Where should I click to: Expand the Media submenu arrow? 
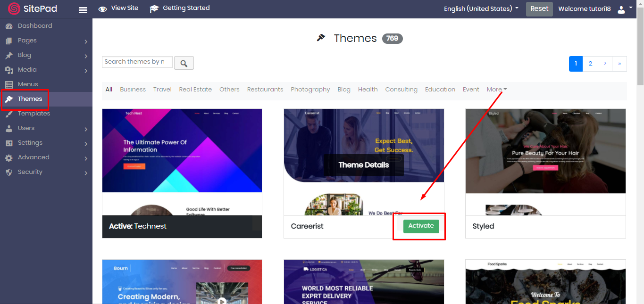coord(86,71)
